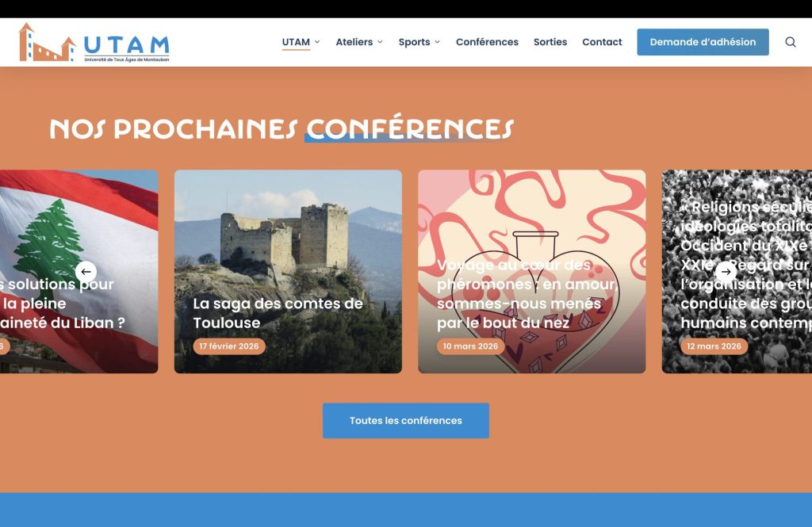812x527 pixels.
Task: Advance carousel with right arrow
Action: (x=726, y=271)
